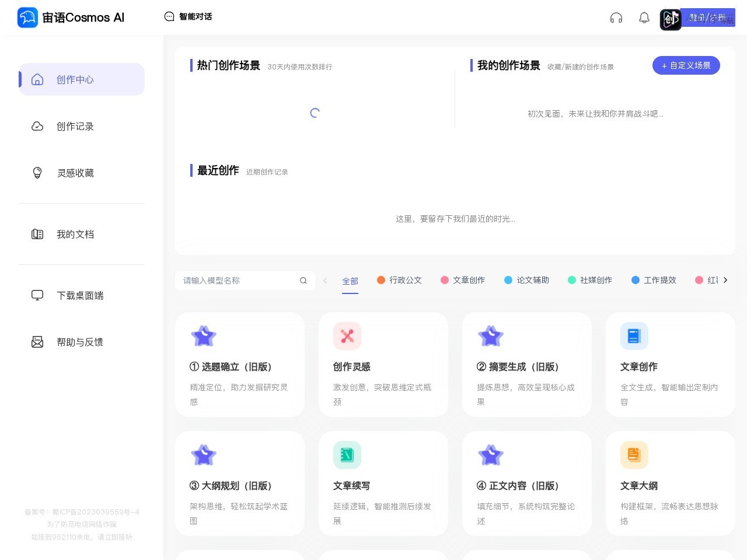Open 帮助与反馈 in the sidebar

[x=82, y=342]
